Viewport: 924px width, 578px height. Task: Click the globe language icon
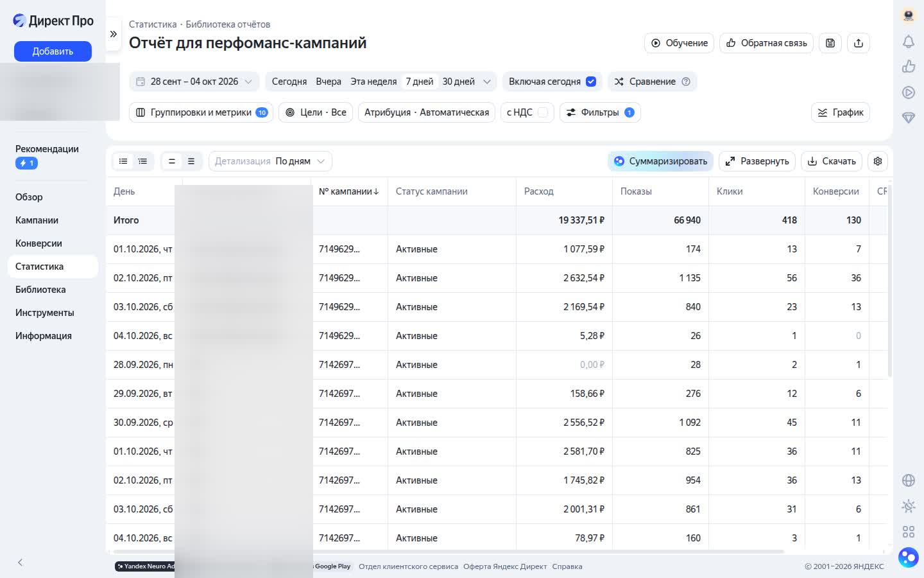pos(908,480)
